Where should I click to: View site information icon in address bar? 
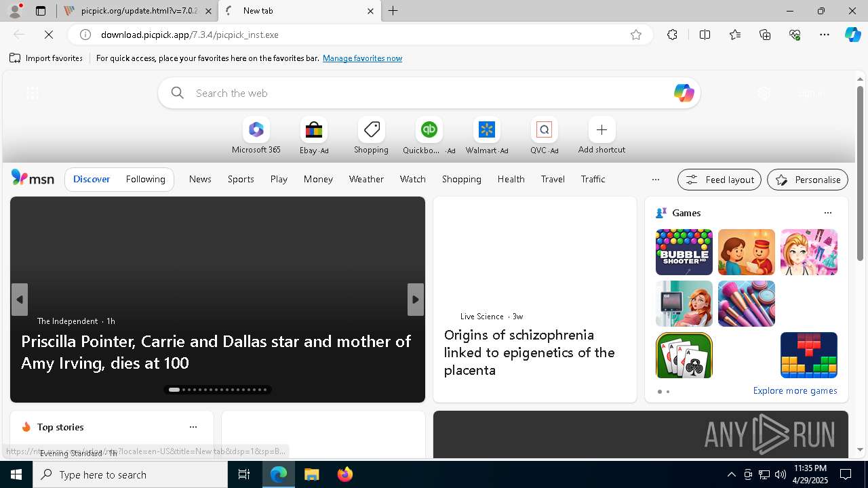click(x=85, y=35)
